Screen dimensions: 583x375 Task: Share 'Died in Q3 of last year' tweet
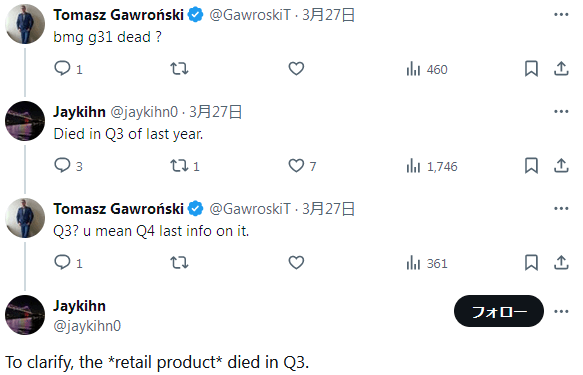tap(561, 165)
